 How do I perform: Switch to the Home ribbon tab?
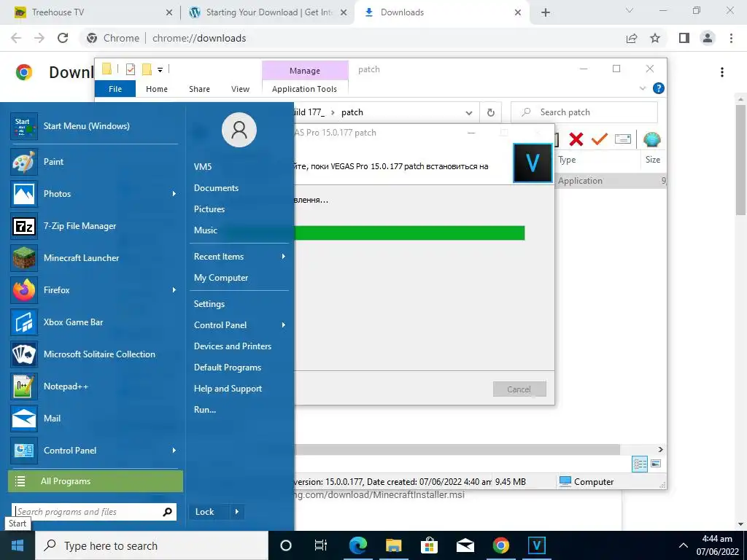pos(157,89)
